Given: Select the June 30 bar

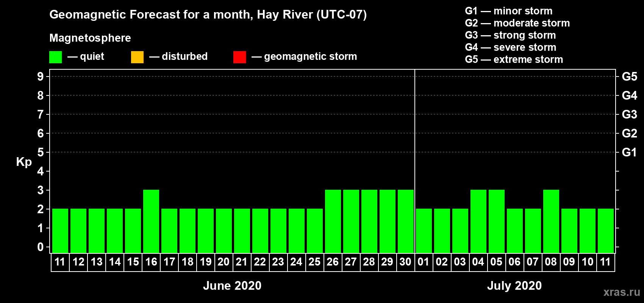Looking at the screenshot, I should tap(406, 221).
